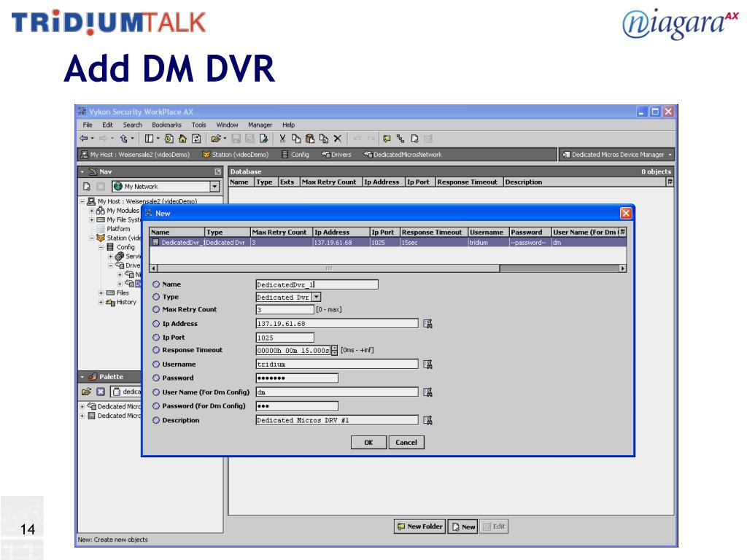
Task: Click the editor icon beside Description field
Action: (427, 420)
